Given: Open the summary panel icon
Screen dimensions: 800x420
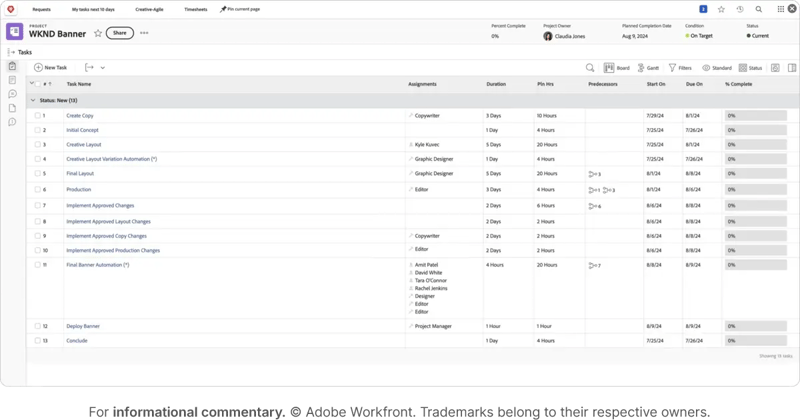Looking at the screenshot, I should coord(792,68).
